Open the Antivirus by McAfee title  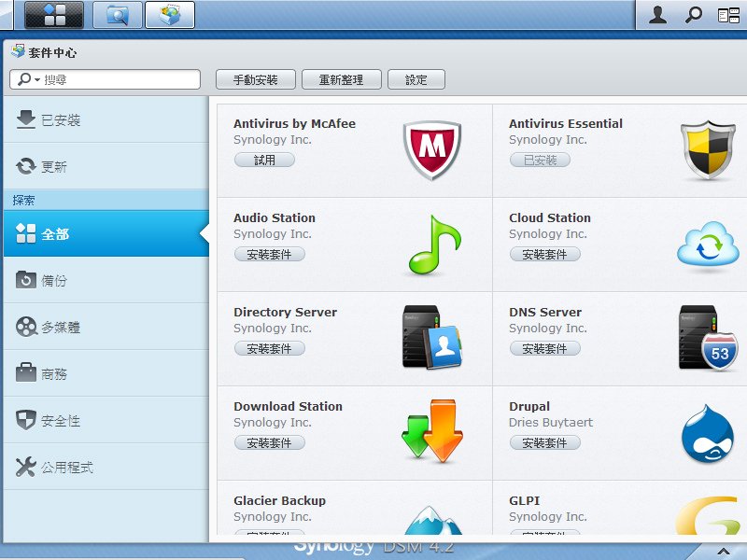[x=294, y=124]
